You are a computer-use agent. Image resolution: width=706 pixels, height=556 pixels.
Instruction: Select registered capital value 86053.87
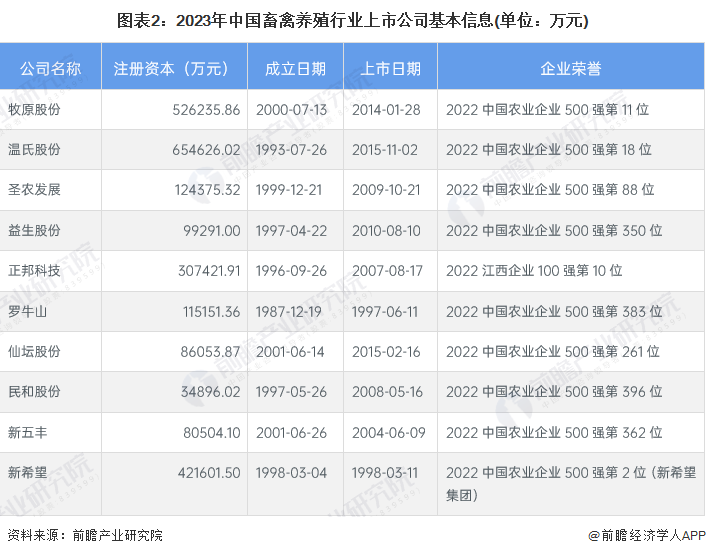coord(210,352)
